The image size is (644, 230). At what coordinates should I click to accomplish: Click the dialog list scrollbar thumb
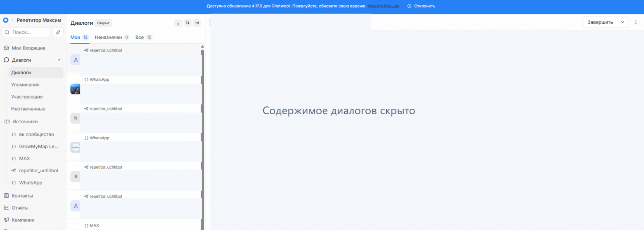coord(202,140)
